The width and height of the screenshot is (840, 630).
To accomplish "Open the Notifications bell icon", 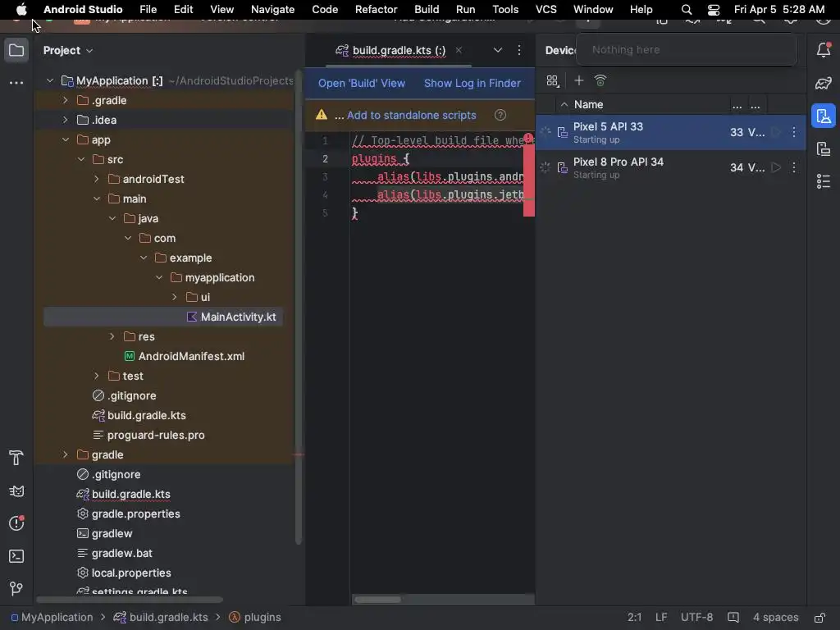I will tap(824, 50).
